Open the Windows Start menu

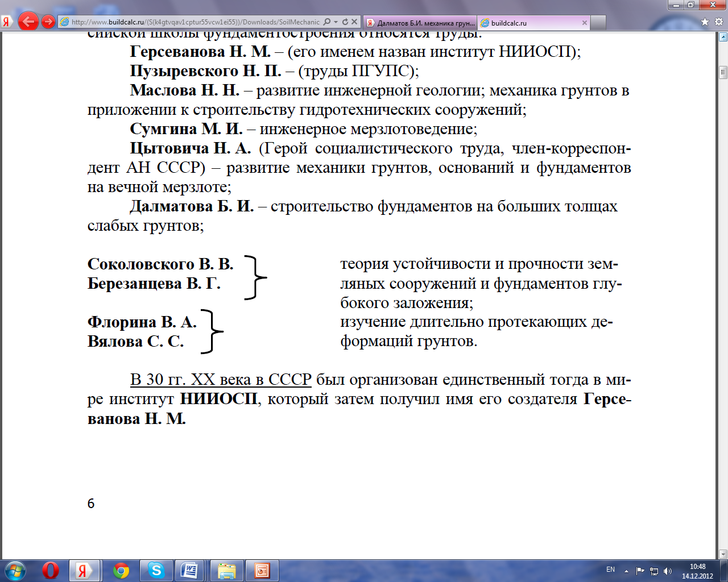15,571
